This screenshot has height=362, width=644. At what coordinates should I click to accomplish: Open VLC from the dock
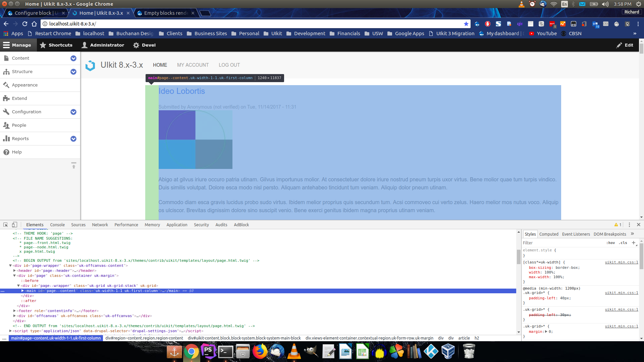(x=294, y=351)
